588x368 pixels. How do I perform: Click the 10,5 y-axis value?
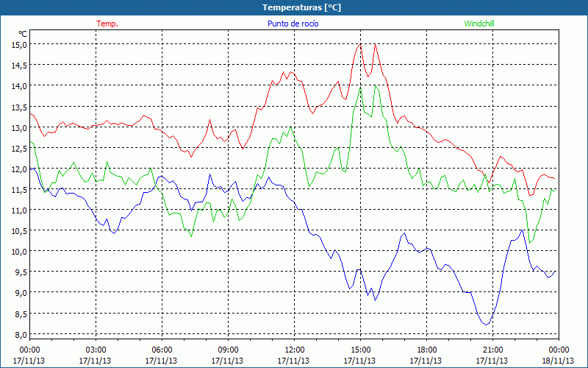click(21, 231)
